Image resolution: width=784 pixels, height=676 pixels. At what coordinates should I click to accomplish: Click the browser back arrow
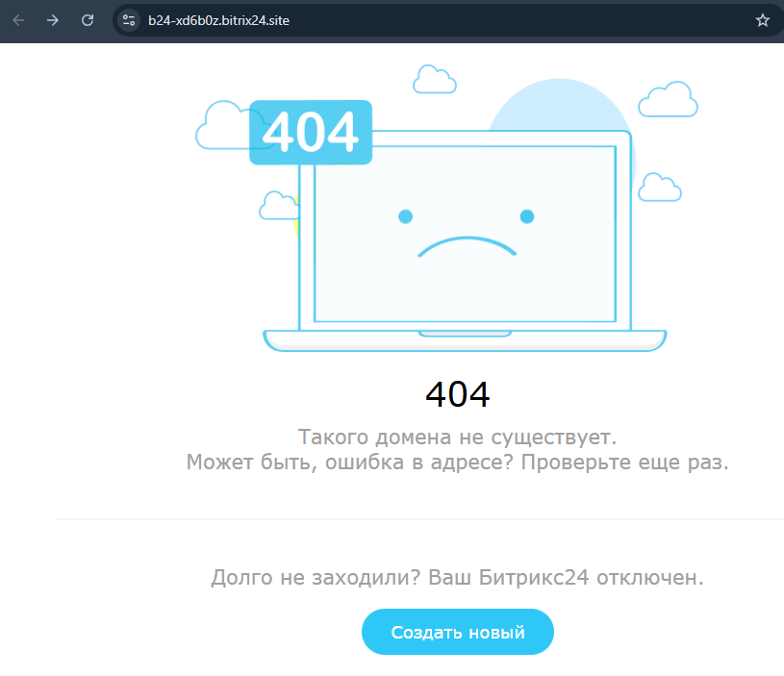(x=18, y=20)
